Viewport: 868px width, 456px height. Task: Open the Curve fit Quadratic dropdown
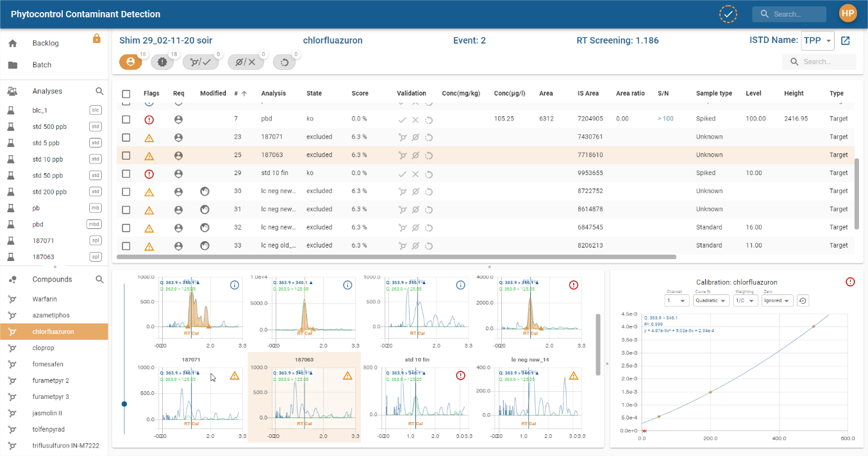point(711,301)
